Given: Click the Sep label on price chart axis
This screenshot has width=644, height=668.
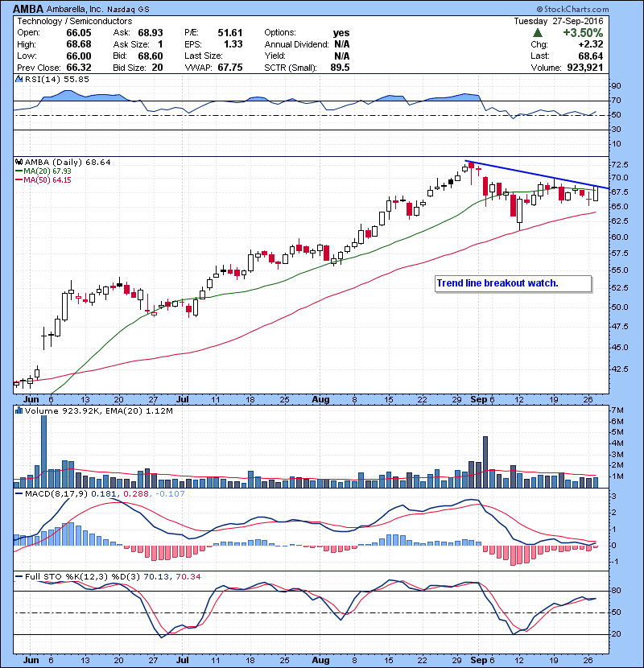Looking at the screenshot, I should [479, 400].
